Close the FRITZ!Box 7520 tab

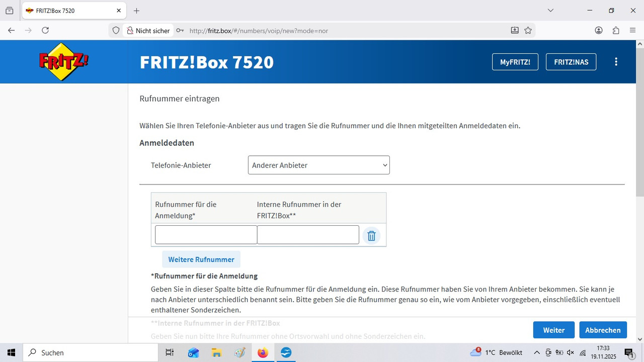point(119,11)
